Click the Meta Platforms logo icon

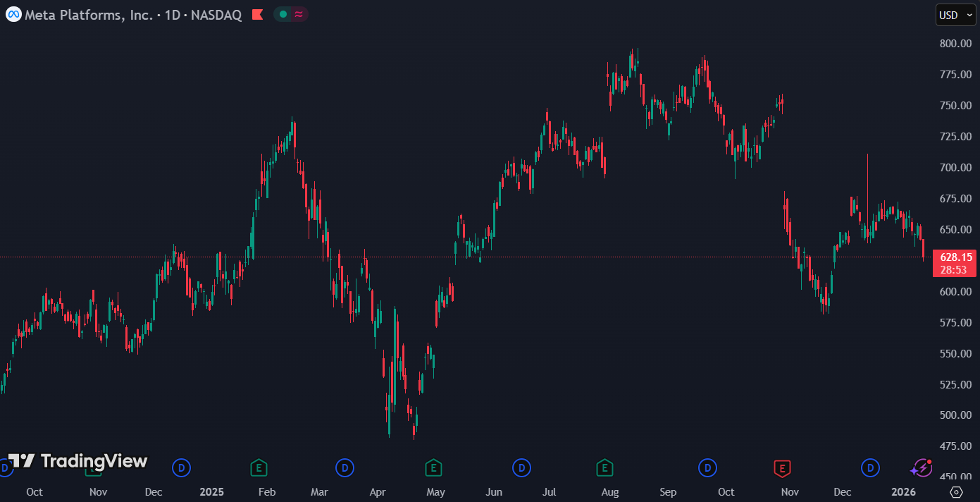tap(13, 14)
